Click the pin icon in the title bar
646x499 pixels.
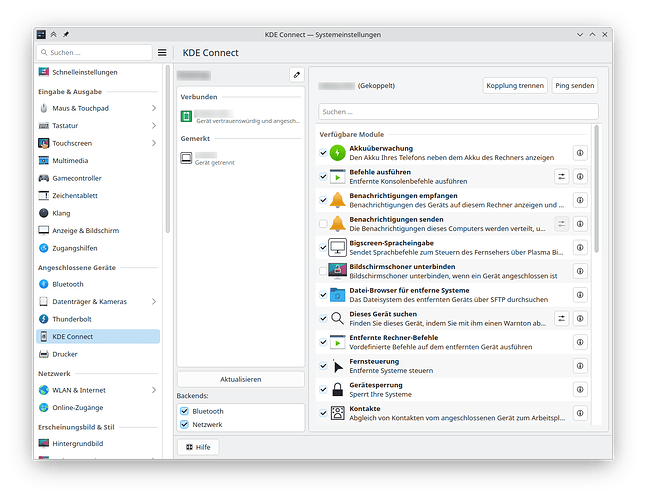tap(66, 35)
